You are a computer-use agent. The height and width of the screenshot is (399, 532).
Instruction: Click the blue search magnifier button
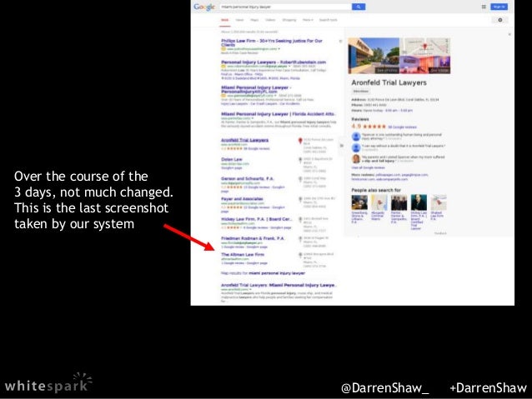359,7
